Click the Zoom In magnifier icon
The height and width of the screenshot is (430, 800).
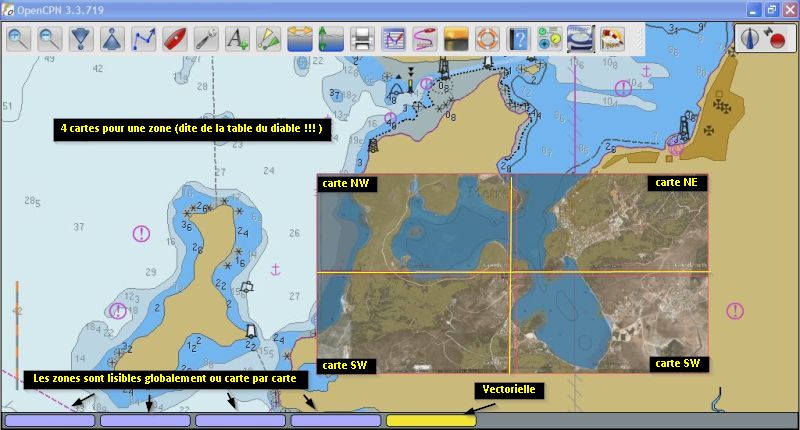coord(19,39)
